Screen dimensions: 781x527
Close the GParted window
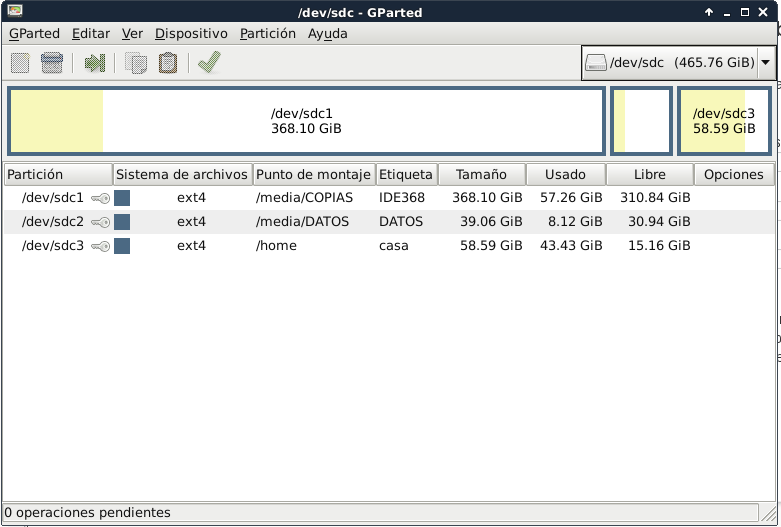point(763,12)
